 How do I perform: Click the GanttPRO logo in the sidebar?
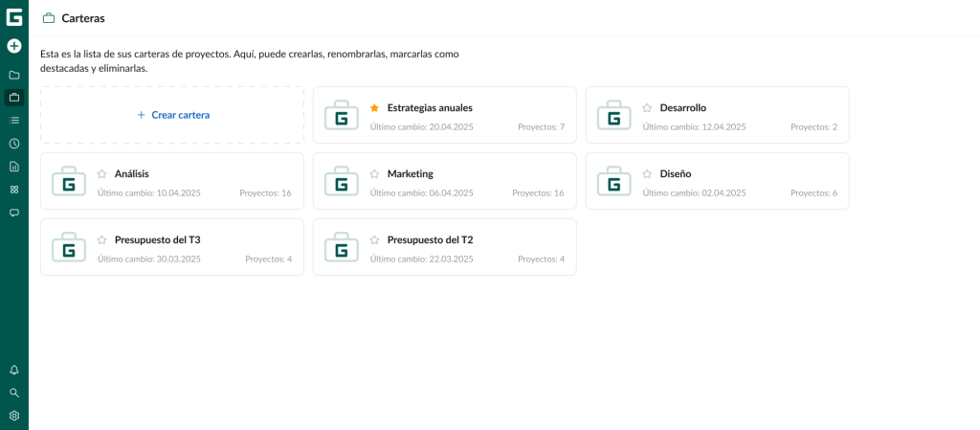coord(13,18)
